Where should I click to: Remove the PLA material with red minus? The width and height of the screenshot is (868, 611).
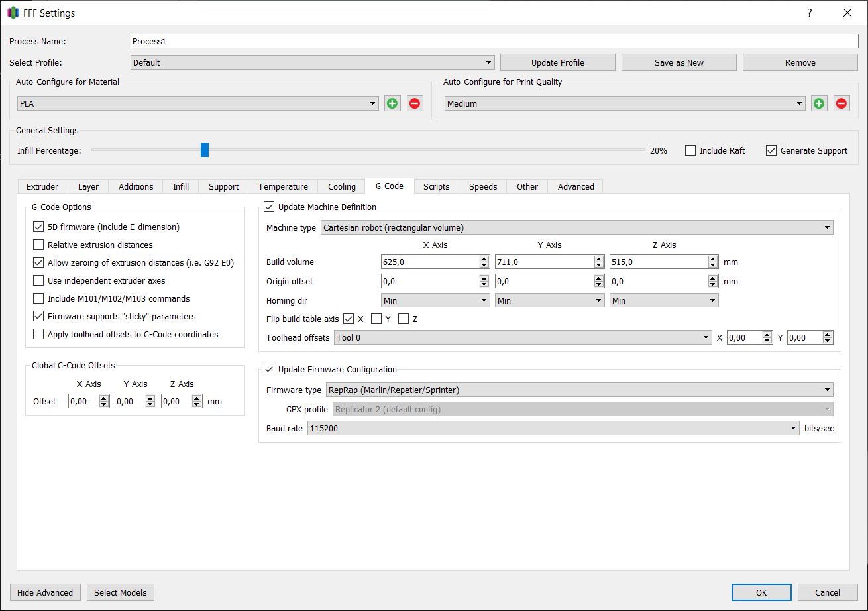coord(415,103)
